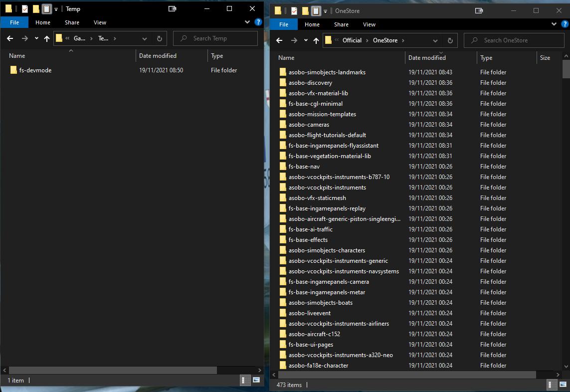Click the New folder icon in Temp quick access toolbar
The image size is (570, 392).
tap(36, 8)
